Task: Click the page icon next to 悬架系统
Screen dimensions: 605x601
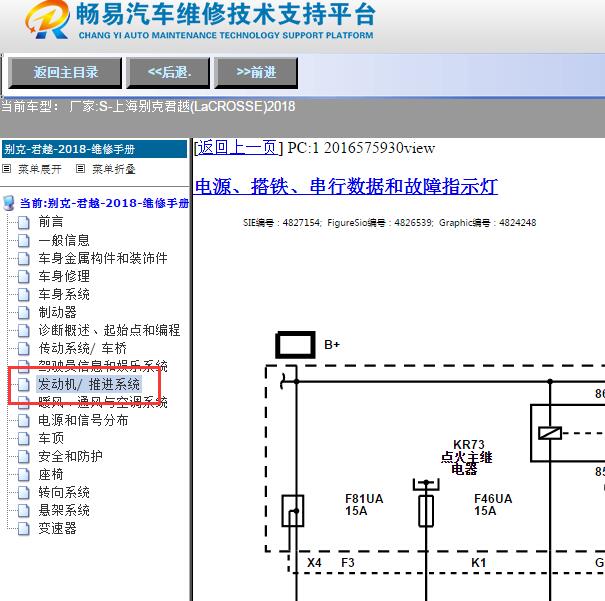Action: tap(24, 511)
